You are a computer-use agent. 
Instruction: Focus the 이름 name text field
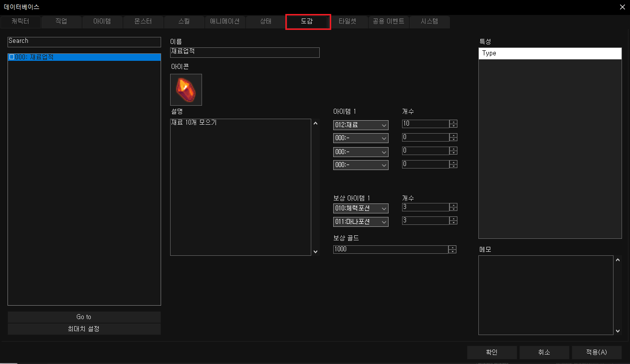click(x=244, y=52)
